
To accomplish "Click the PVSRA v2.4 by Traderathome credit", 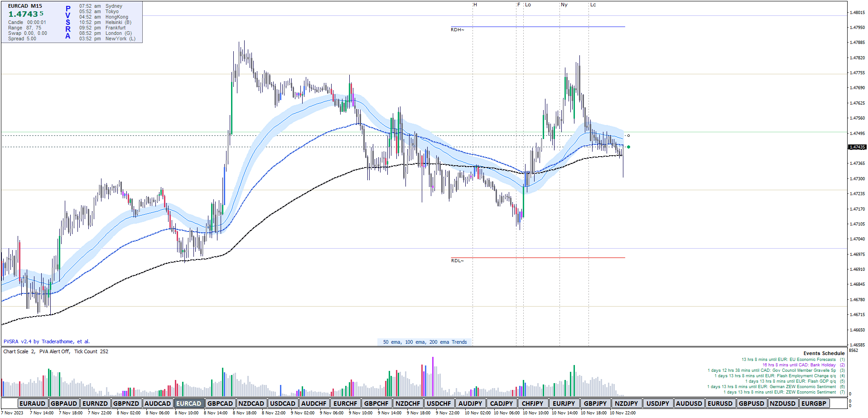I will tap(47, 341).
